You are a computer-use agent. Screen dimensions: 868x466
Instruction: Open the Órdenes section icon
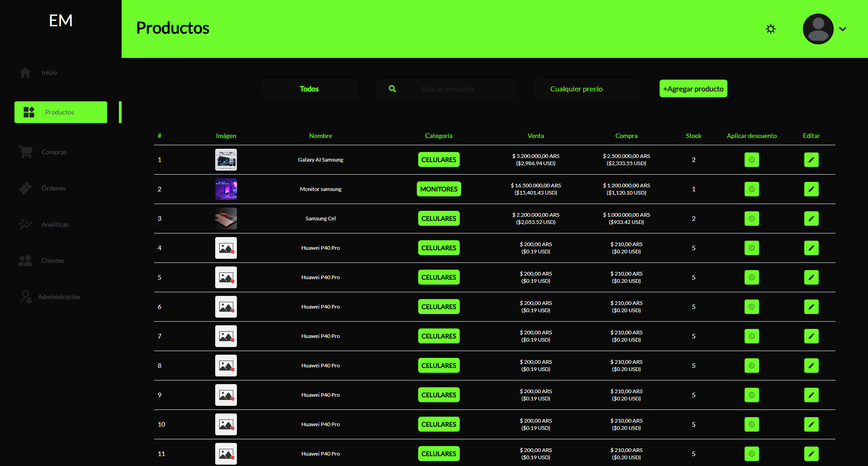point(25,188)
